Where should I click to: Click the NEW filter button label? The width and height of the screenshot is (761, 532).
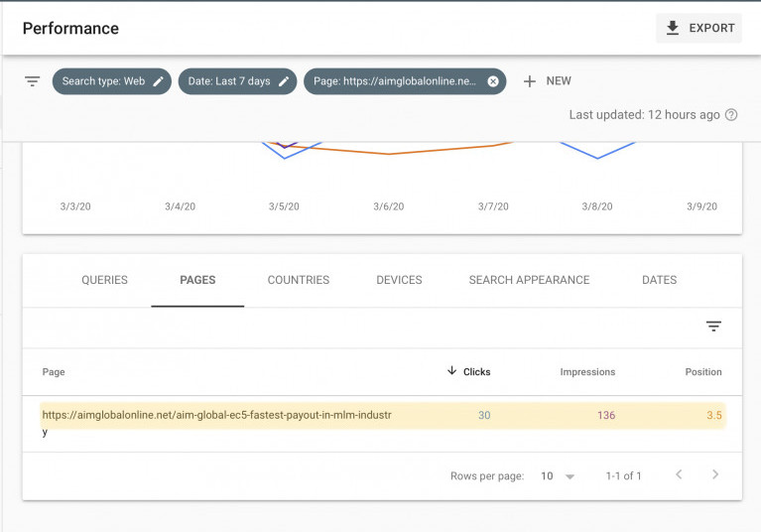tap(559, 81)
